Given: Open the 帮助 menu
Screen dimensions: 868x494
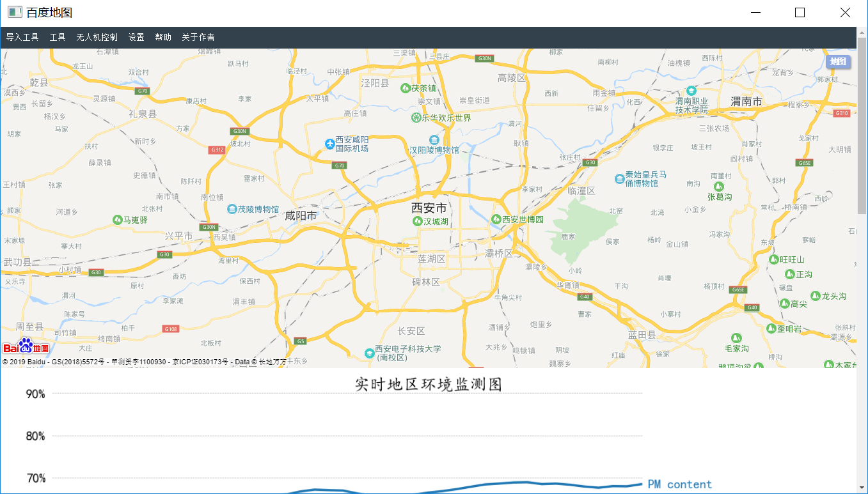Looking at the screenshot, I should coord(163,37).
